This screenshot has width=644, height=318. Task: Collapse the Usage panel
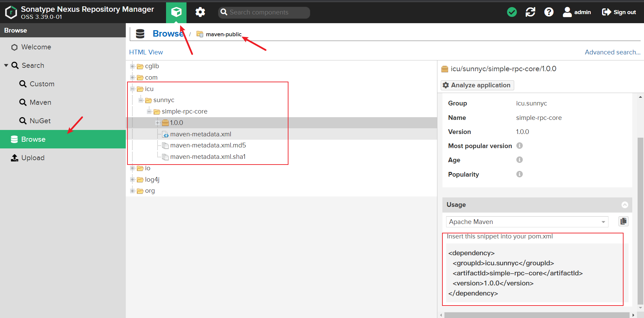(625, 205)
